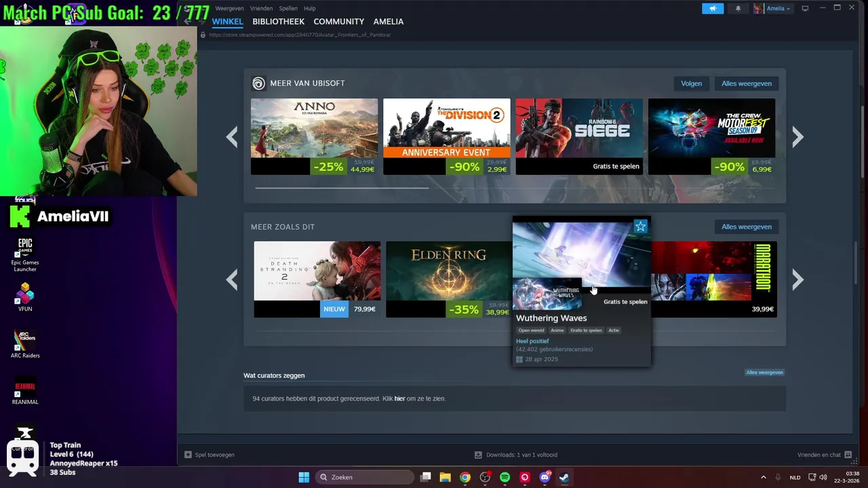
Task: Open Rainbow Six Siege game capsule
Action: point(579,137)
